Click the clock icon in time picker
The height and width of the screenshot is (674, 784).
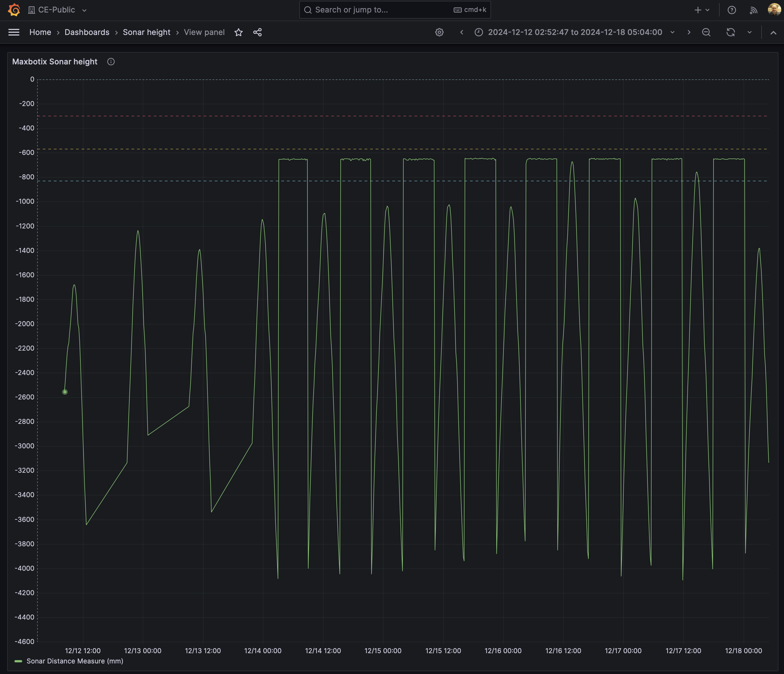[479, 32]
